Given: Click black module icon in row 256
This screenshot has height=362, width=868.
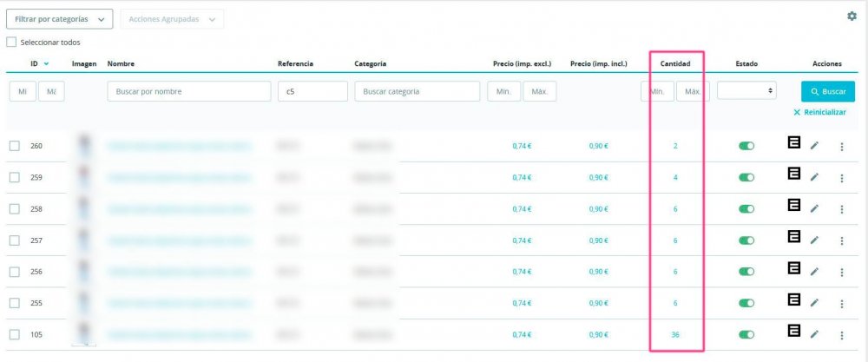Looking at the screenshot, I should pyautogui.click(x=794, y=268).
